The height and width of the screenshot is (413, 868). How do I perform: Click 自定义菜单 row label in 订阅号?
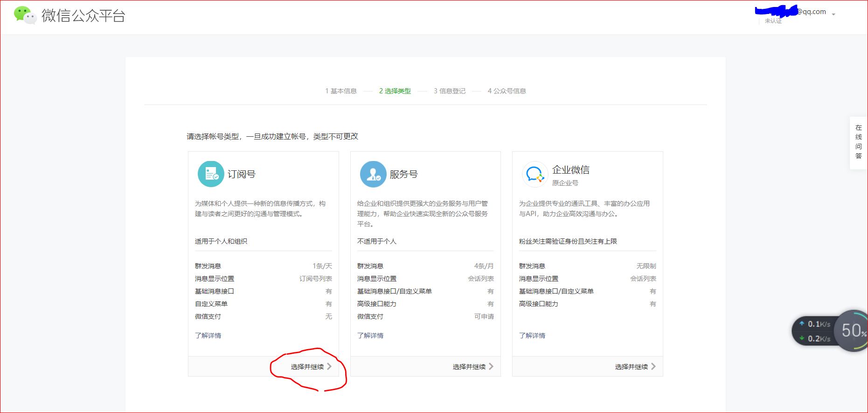click(211, 304)
